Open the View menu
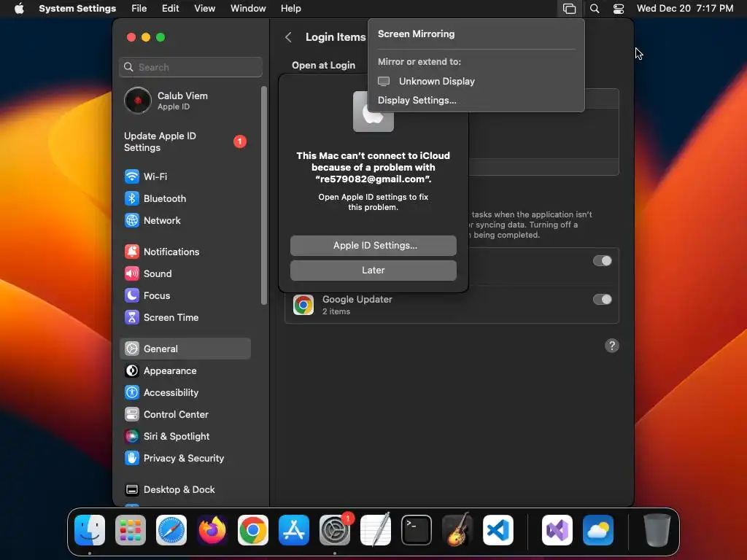The image size is (747, 560). [x=205, y=9]
